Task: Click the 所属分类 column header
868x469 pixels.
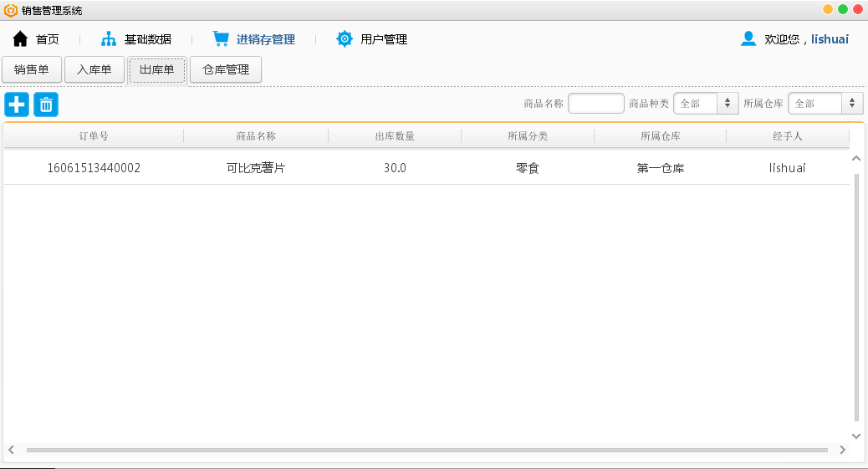Action: point(528,136)
